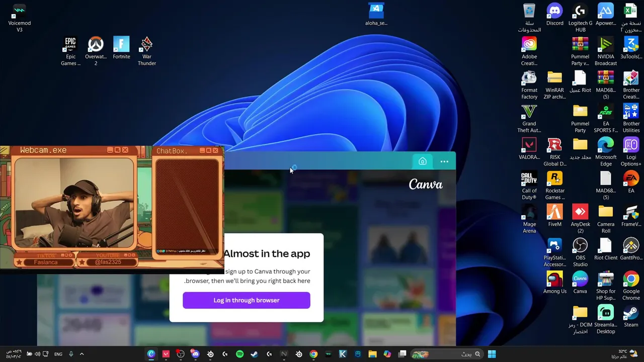Select War Thunder desktop icon
The height and width of the screenshot is (362, 644).
click(146, 51)
